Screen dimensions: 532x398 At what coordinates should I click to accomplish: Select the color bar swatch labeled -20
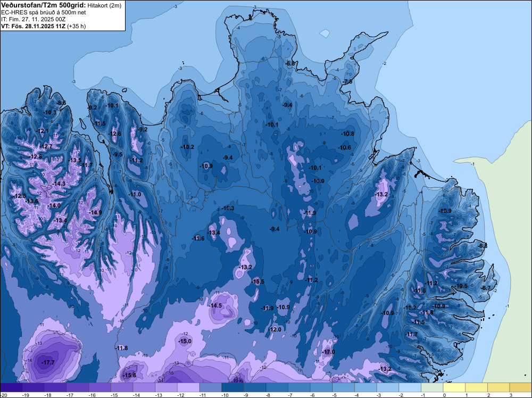tap(11, 387)
